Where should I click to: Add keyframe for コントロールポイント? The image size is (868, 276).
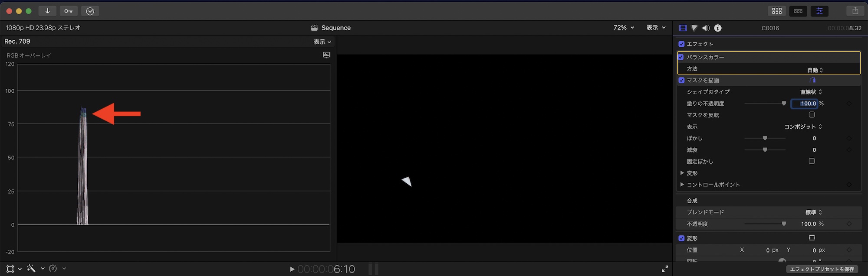coord(849,185)
